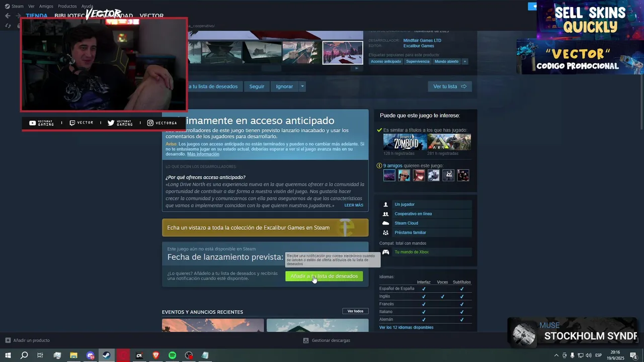Click green Añadir a tu lista de deseados button
The height and width of the screenshot is (362, 644).
(x=324, y=276)
